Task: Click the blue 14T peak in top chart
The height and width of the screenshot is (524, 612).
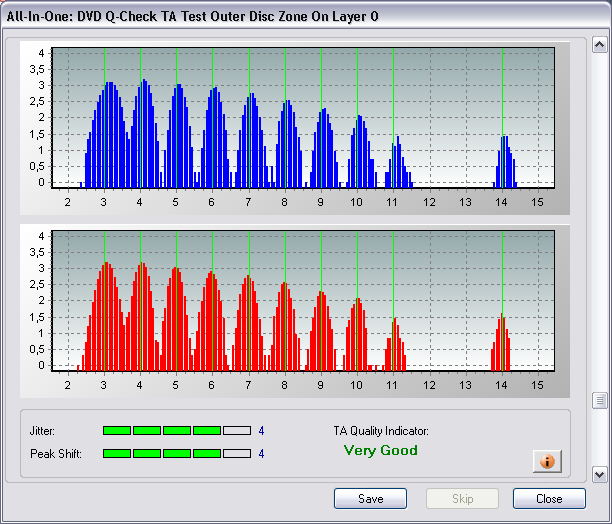Action: pyautogui.click(x=505, y=162)
